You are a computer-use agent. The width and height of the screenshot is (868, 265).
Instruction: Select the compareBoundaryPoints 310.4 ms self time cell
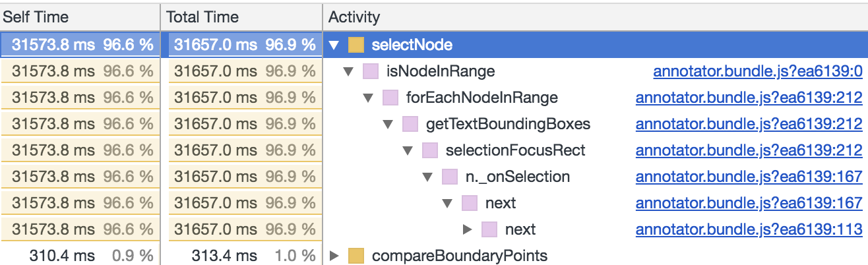80,256
